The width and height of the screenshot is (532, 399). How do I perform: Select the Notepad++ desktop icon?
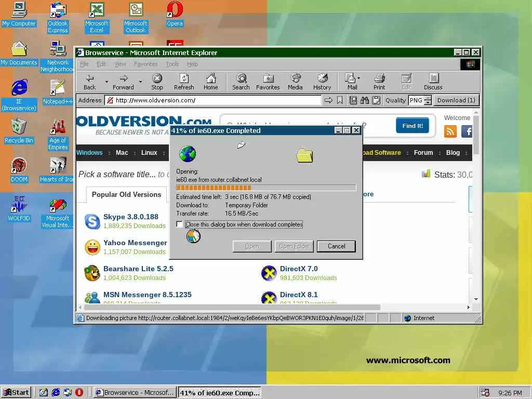tap(58, 92)
